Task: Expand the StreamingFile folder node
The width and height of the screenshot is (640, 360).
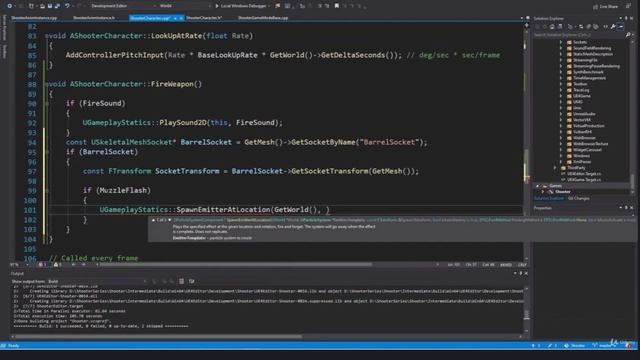Action: (x=561, y=60)
